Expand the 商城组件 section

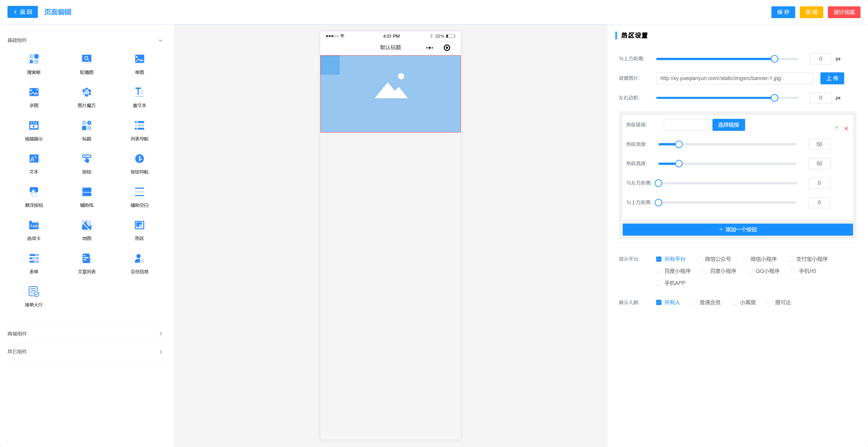(x=160, y=334)
